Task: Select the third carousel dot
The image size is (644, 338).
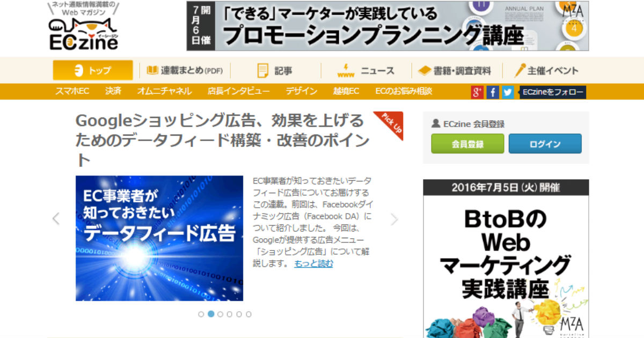Action: point(220,314)
